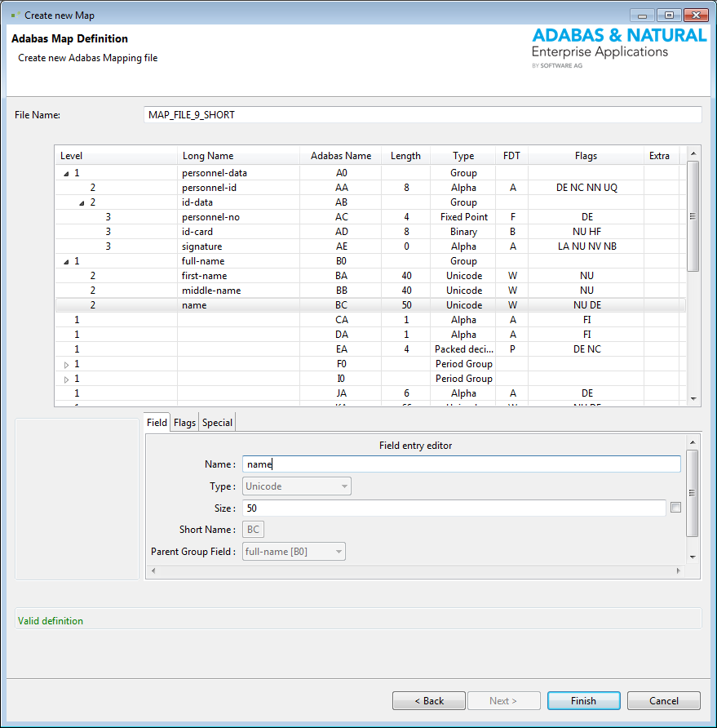Click the Back button
This screenshot has width=717, height=728.
click(x=428, y=700)
